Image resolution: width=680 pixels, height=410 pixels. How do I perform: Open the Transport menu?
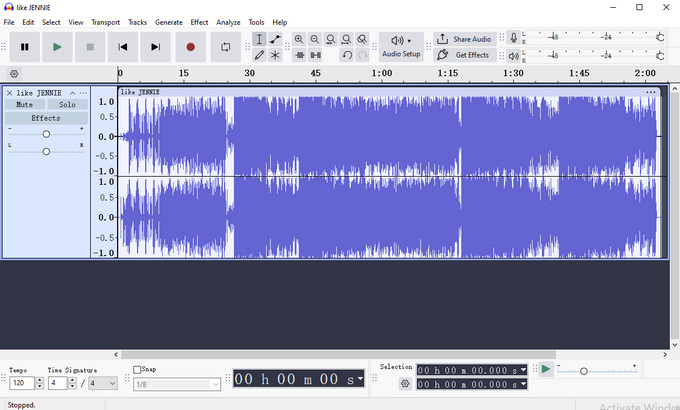(x=105, y=22)
